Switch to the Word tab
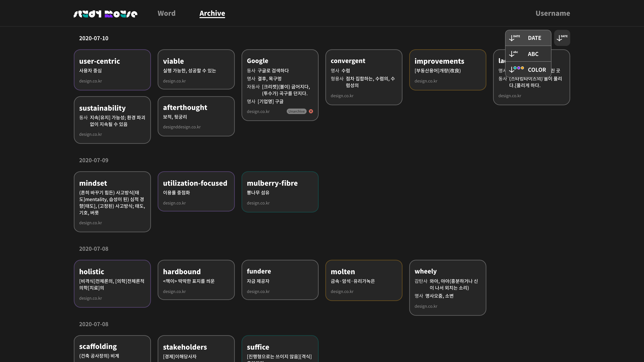Image resolution: width=644 pixels, height=362 pixels. pyautogui.click(x=167, y=13)
